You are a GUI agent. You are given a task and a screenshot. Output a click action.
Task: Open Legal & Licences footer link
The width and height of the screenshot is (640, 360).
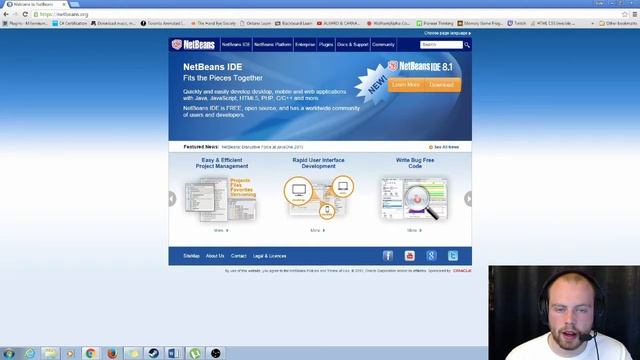pos(269,256)
